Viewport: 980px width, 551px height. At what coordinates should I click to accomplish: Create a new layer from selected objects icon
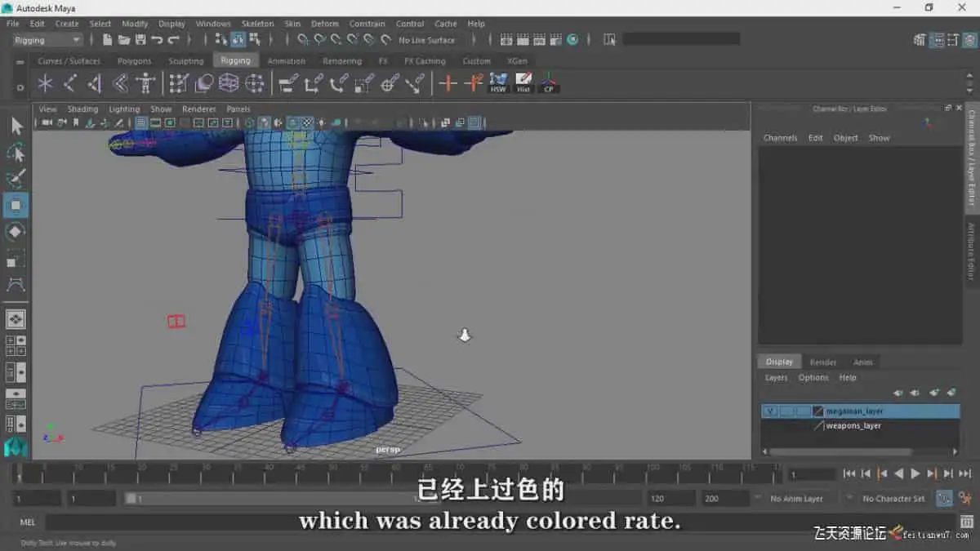coord(951,393)
